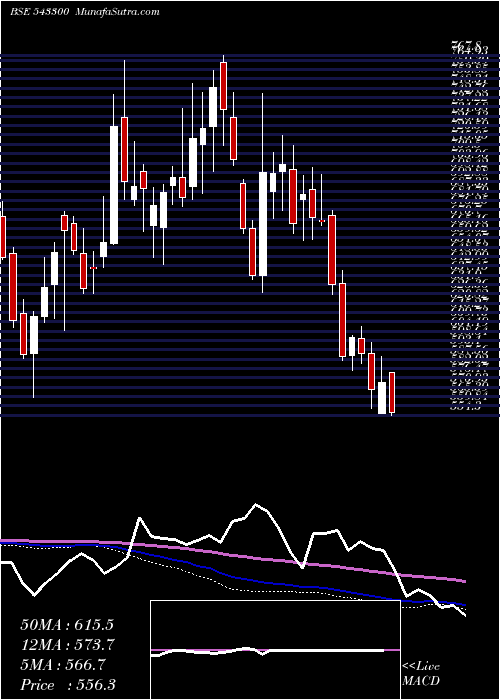
Task: Click the <<Live MACD label
Action: (421, 674)
